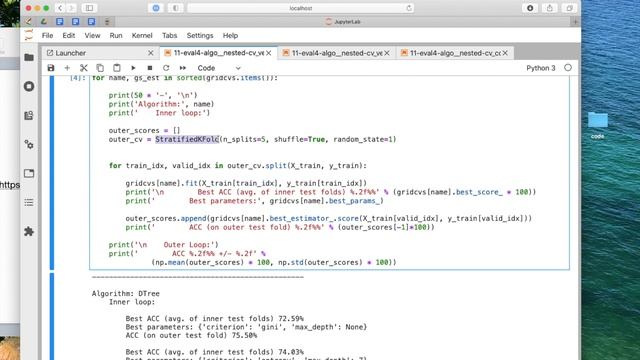Toggle Safari's sidebar button

[89, 8]
